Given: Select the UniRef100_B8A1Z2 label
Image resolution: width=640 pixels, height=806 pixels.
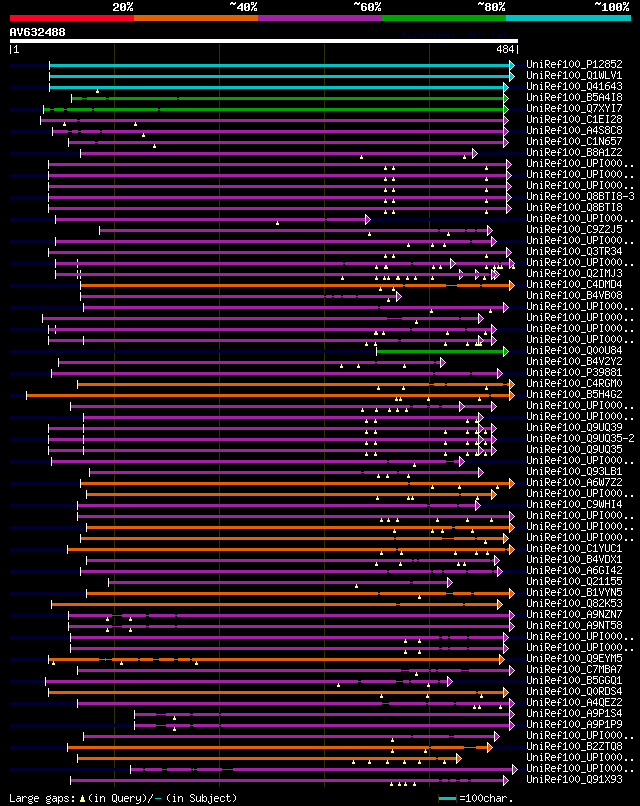Looking at the screenshot, I should coord(574,153).
